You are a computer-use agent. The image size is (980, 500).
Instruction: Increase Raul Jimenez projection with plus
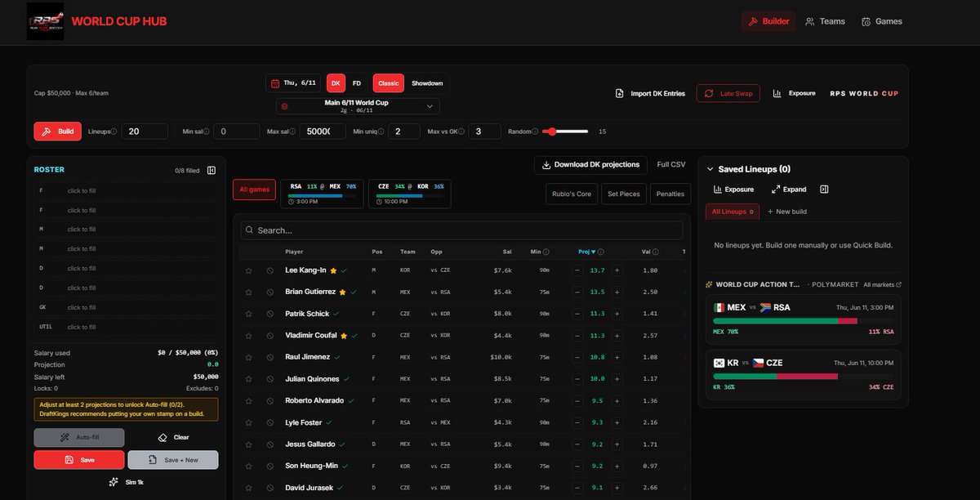coord(617,357)
